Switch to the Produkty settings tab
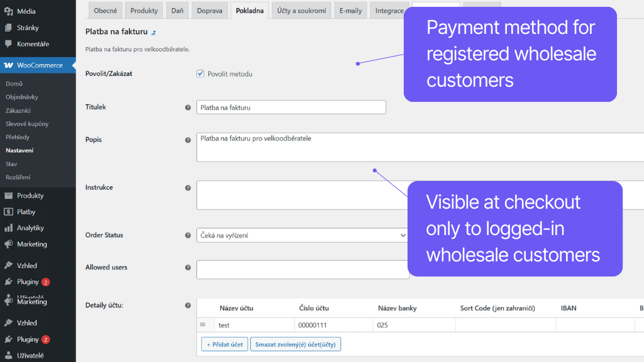644x362 pixels. pos(144,11)
